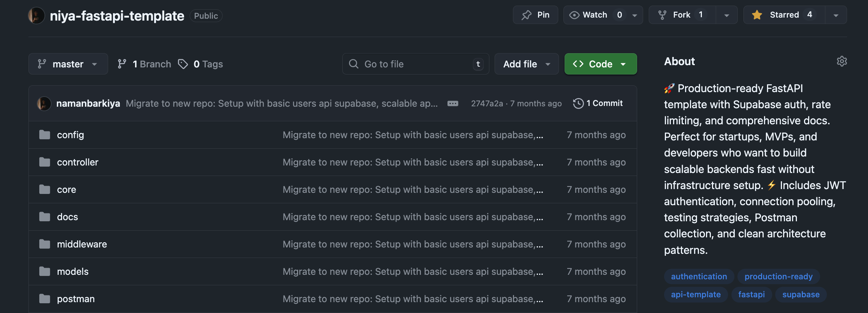Select the fastapi topic tag
The width and height of the screenshot is (868, 313).
pos(751,294)
